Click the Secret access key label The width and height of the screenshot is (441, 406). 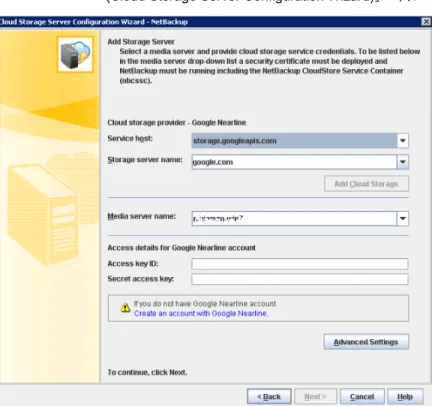pyautogui.click(x=141, y=279)
